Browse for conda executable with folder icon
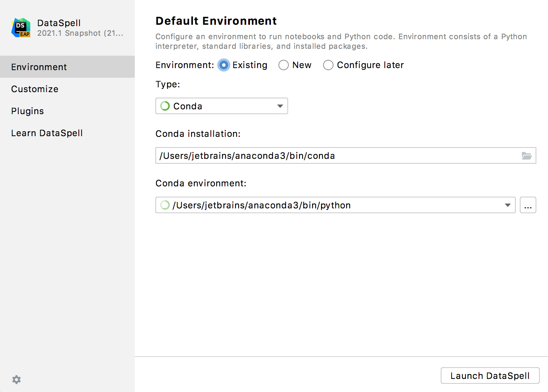 [x=527, y=156]
